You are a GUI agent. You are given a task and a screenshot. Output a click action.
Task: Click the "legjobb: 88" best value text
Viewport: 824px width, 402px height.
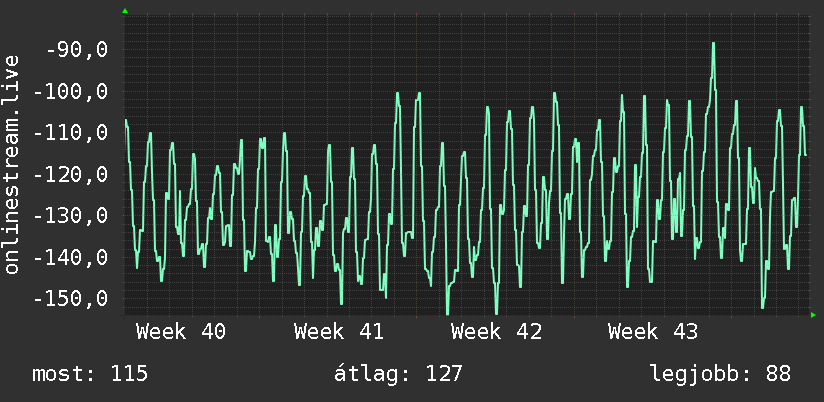[x=720, y=374]
